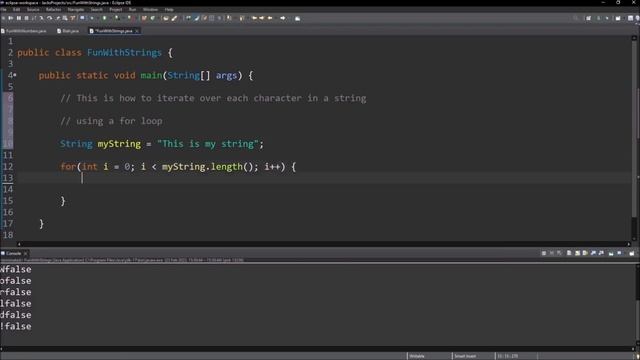Screen dimensions: 640x360
Task: Toggle Word Wrap in Console toolbar
Action: click(x=585, y=253)
